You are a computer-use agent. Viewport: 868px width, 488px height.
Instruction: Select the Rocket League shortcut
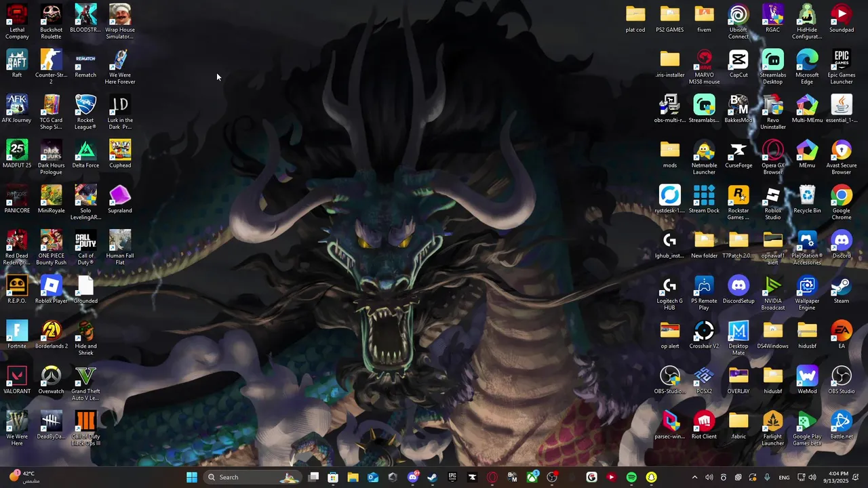point(85,112)
